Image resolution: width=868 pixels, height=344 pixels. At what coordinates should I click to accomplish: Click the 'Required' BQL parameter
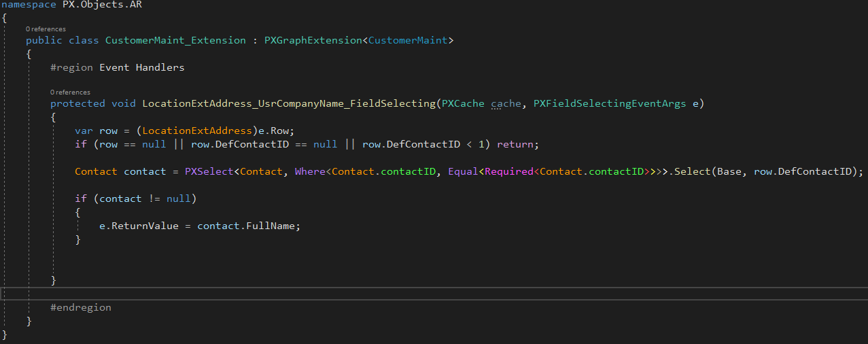click(508, 171)
